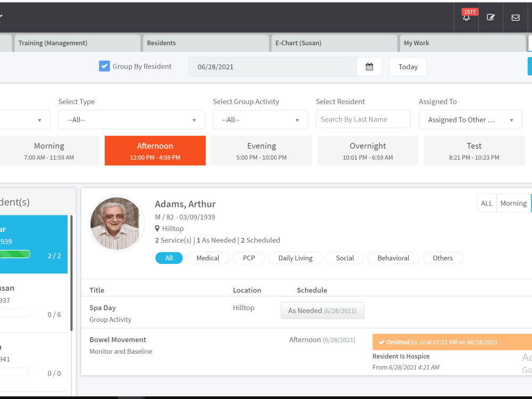Click the 0/0 resident progress bar
This screenshot has height=399, width=532.
tap(14, 372)
